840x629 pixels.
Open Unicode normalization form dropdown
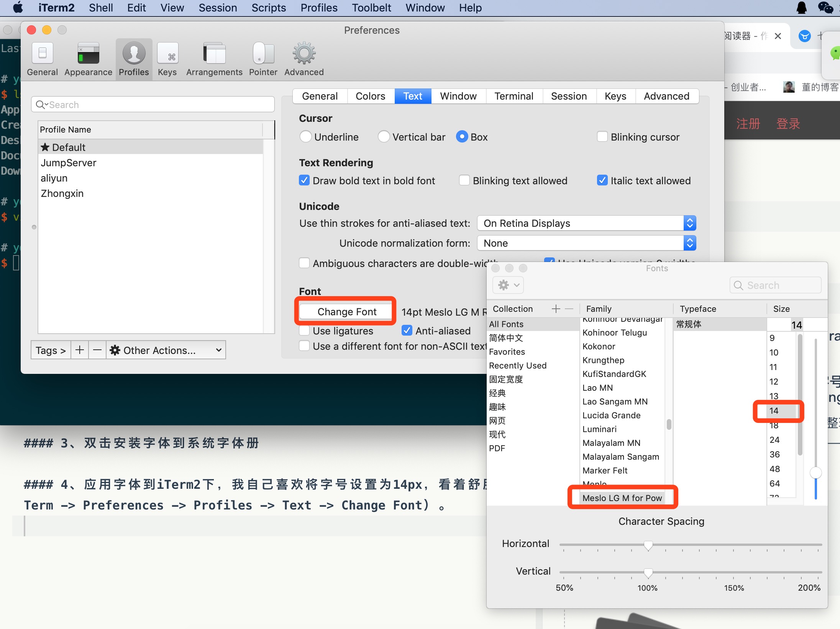pos(586,243)
